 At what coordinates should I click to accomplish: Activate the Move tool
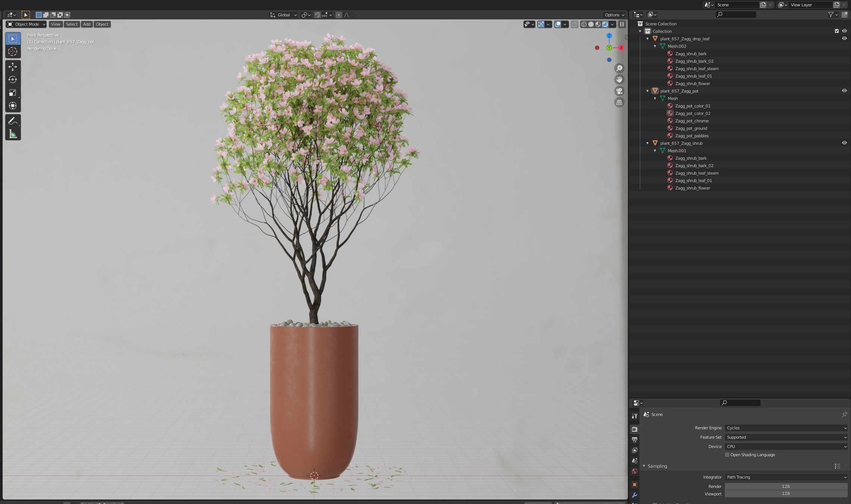coord(13,67)
